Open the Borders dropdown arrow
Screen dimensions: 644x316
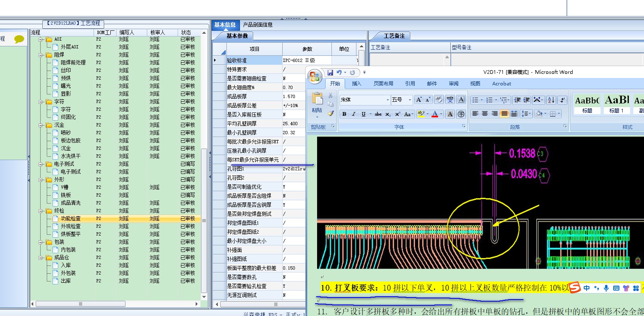pyautogui.click(x=559, y=114)
